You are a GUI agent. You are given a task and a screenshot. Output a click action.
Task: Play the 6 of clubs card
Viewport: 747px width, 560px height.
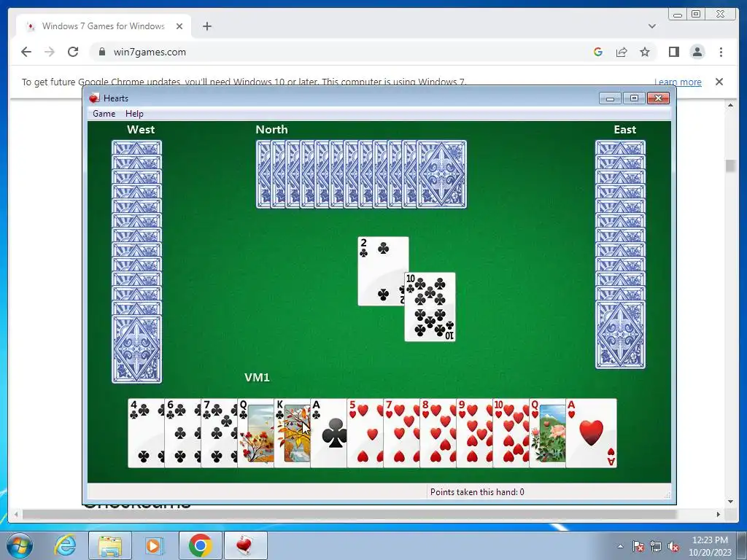tap(183, 433)
